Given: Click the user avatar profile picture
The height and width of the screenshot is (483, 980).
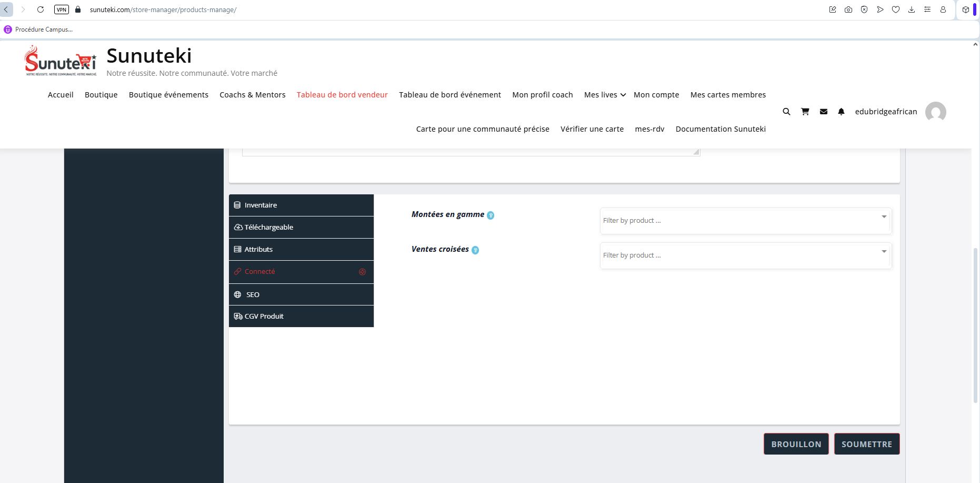Looking at the screenshot, I should click(x=935, y=112).
